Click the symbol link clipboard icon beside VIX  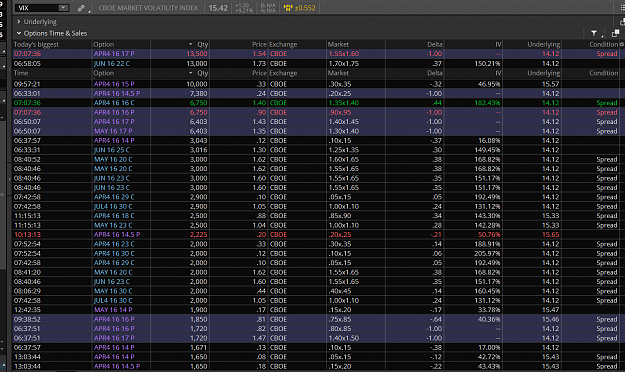[81, 8]
